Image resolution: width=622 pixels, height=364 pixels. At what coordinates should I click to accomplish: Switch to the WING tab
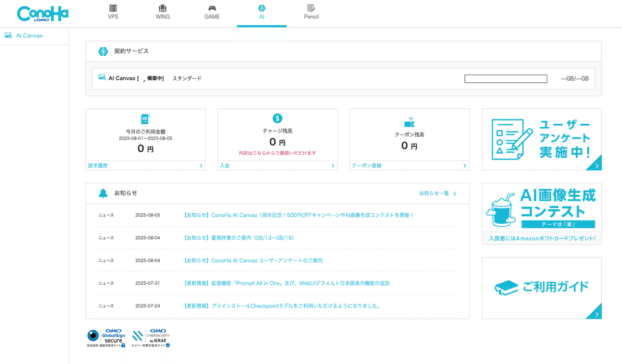click(x=163, y=12)
